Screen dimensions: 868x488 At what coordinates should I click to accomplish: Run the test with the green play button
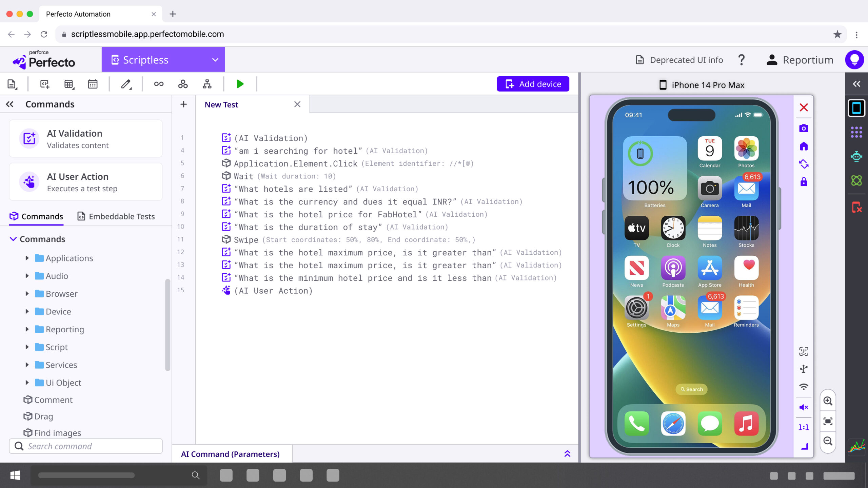240,84
